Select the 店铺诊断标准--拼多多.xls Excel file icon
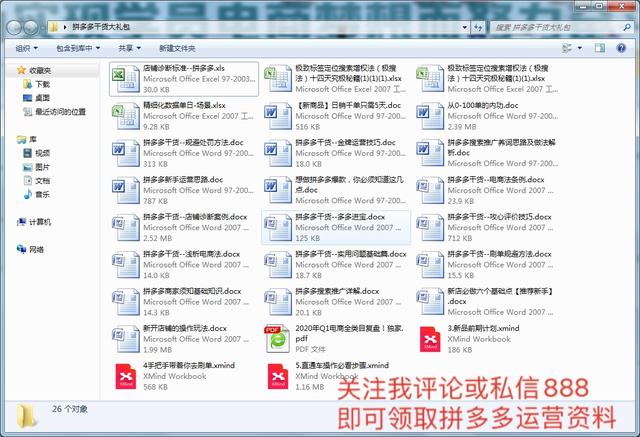The width and height of the screenshot is (640, 437). tap(126, 79)
